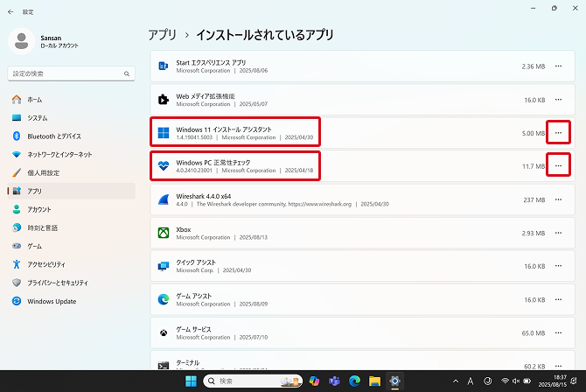The image size is (586, 392).
Task: Open more options for Wireshark 4.4.0 x64
Action: coord(559,199)
